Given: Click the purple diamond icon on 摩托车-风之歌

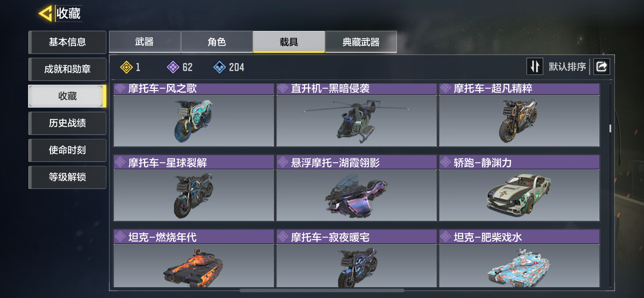Looking at the screenshot, I should [x=120, y=88].
